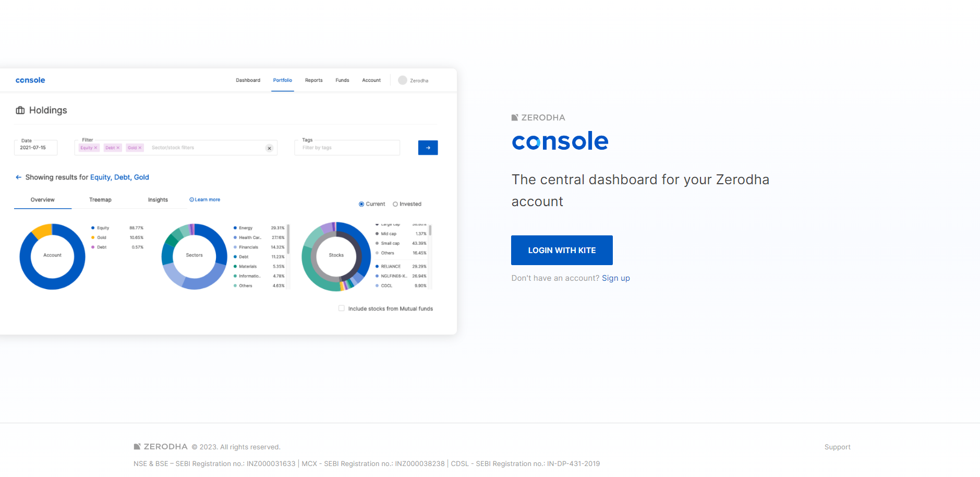
Task: Remove the Debt filter chip
Action: (118, 148)
